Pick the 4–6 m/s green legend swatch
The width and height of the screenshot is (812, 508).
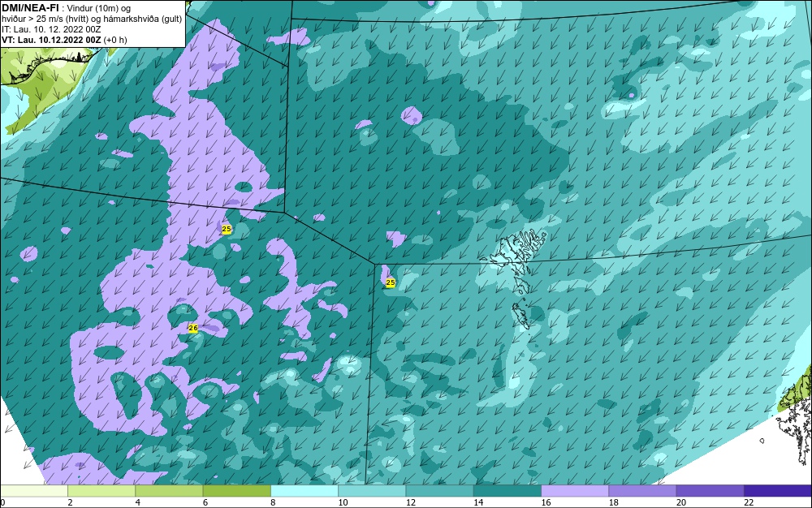tap(170, 491)
